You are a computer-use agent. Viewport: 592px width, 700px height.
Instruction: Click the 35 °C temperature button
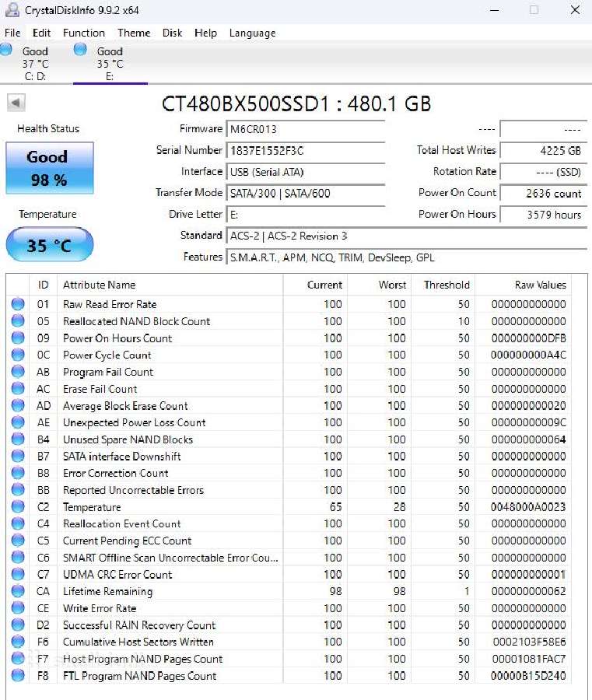[50, 245]
